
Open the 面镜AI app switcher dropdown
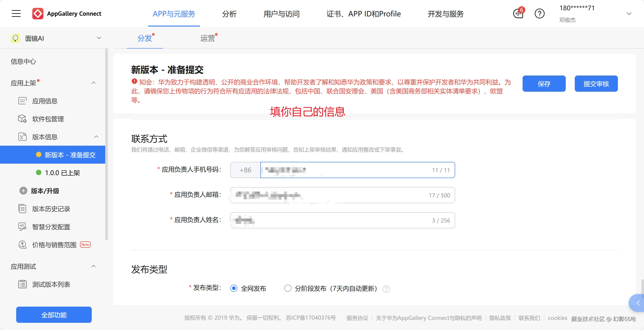pos(99,38)
